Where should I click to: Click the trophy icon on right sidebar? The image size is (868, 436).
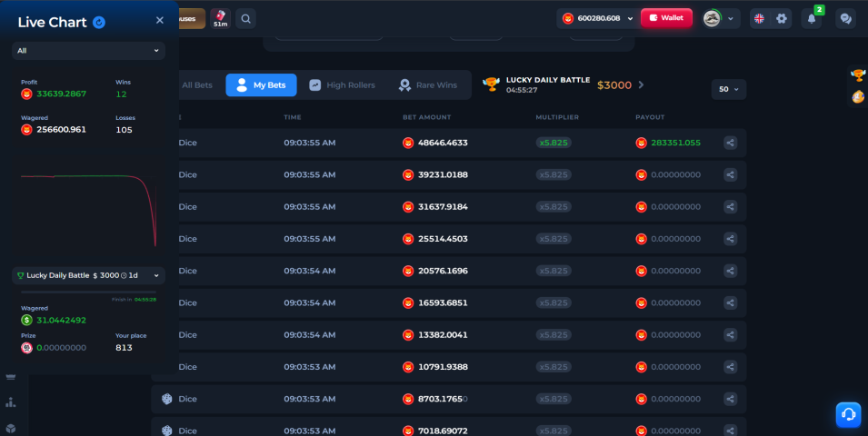pyautogui.click(x=858, y=74)
